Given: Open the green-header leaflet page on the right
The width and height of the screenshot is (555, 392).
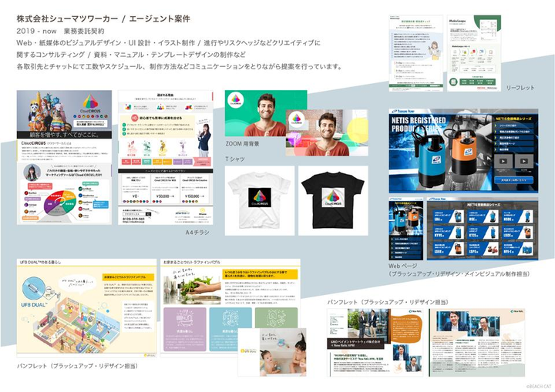Looking at the screenshot, I should coord(474,53).
